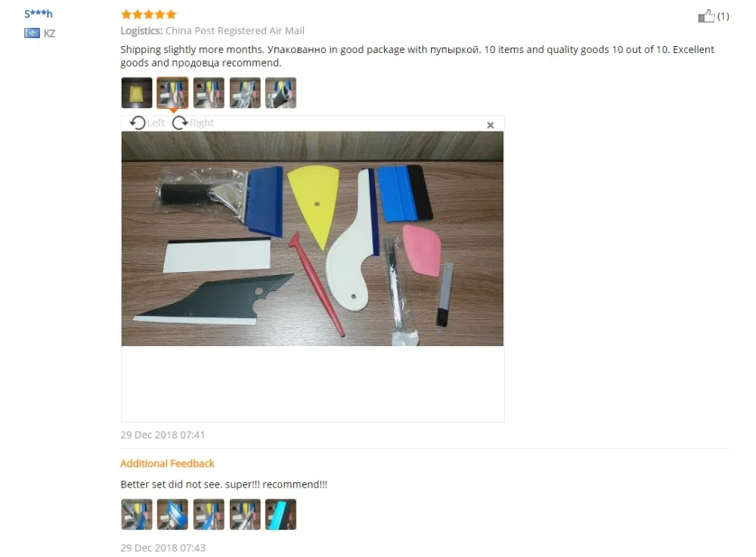The width and height of the screenshot is (756, 557).
Task: Click the Additional Feedback heading
Action: pyautogui.click(x=167, y=463)
